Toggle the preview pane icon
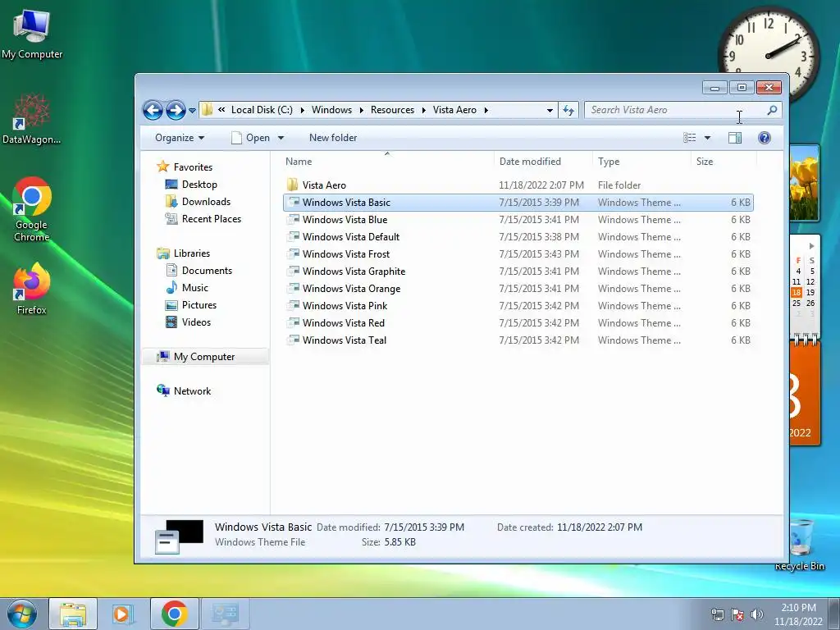Screen dimensions: 840x630 [x=735, y=138]
